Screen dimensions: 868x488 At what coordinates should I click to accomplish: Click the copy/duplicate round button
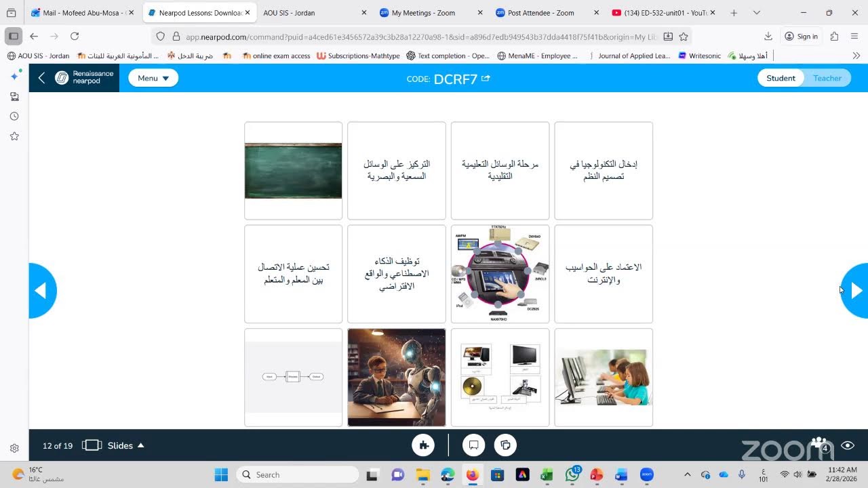point(505,445)
